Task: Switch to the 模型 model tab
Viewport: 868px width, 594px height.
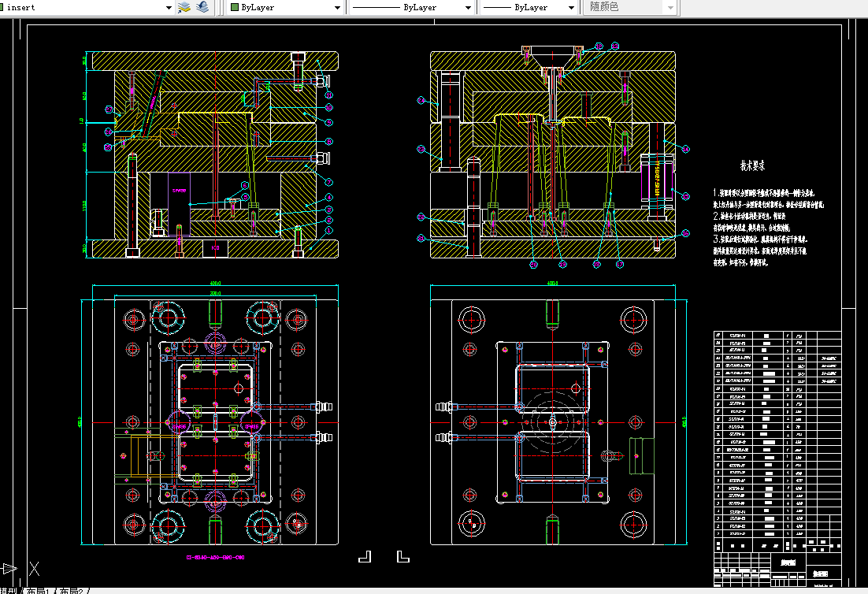Action: click(x=9, y=591)
